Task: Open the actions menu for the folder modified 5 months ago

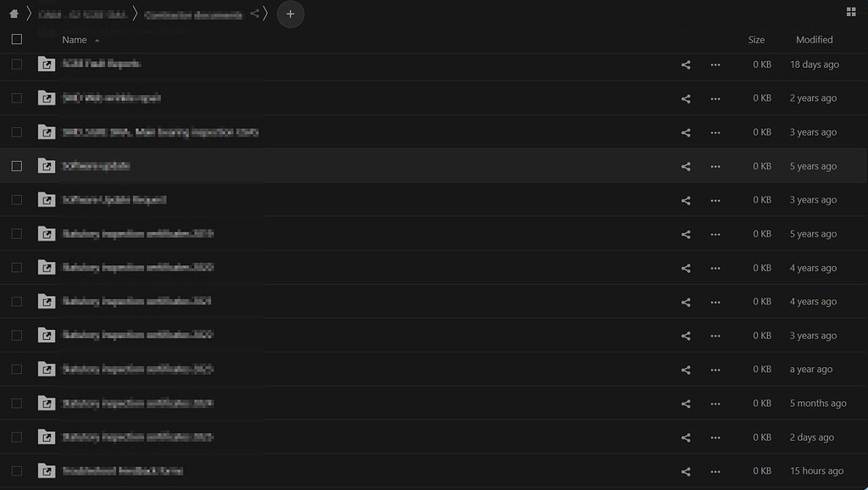Action: [x=715, y=403]
